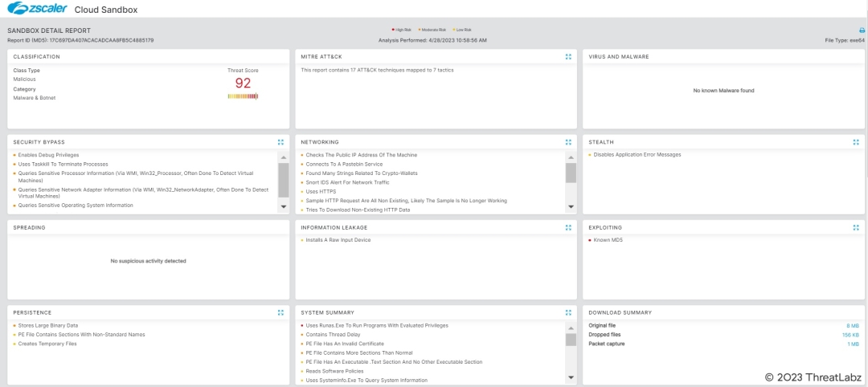This screenshot has height=387, width=868.
Task: Click Networking list scroll up arrow
Action: pos(571,156)
